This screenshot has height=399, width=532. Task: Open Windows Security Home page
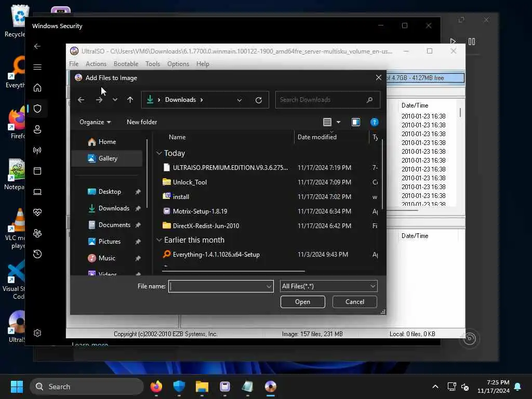37,88
